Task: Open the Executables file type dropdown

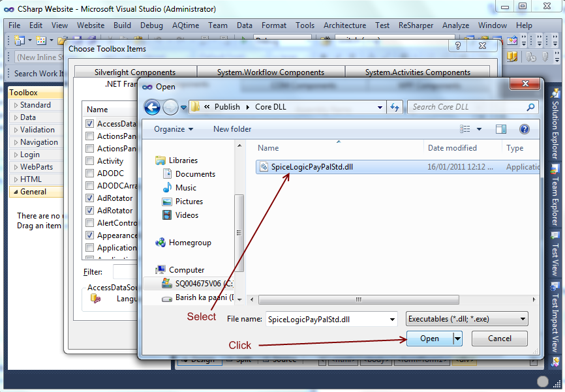Action: 523,319
